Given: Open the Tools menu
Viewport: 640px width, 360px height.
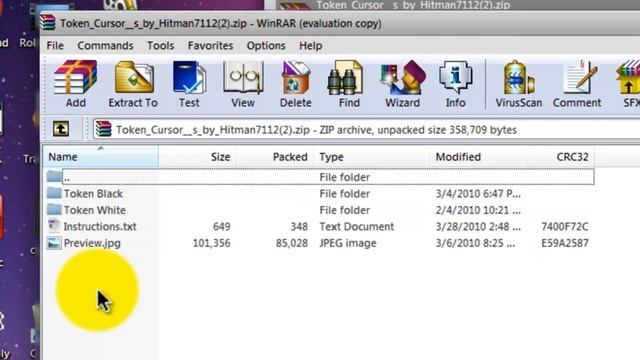Looking at the screenshot, I should point(160,45).
